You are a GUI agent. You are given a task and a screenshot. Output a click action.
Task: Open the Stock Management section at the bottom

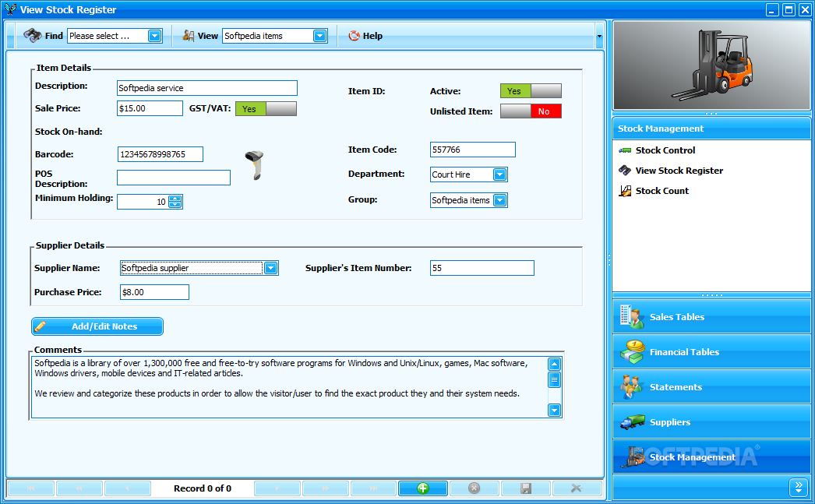point(711,457)
